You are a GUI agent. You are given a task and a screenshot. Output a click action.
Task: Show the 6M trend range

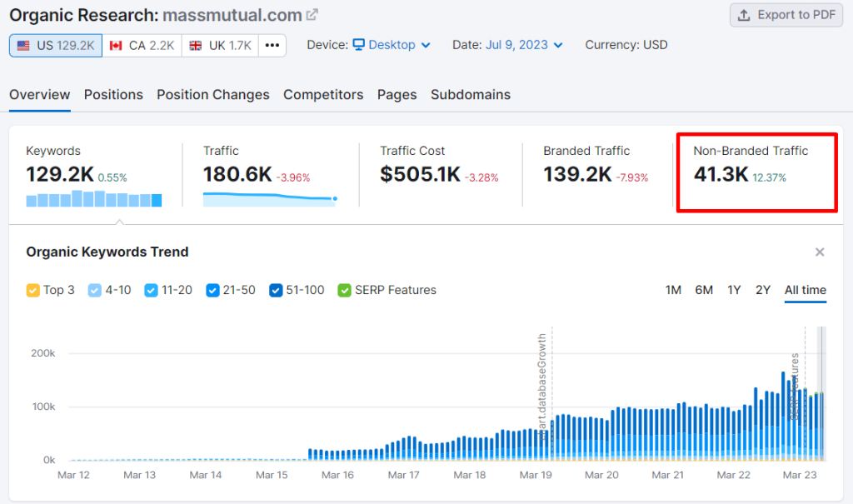[x=703, y=289]
